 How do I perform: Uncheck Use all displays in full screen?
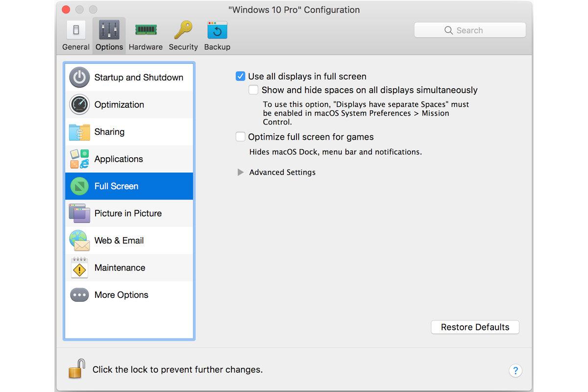coord(240,76)
